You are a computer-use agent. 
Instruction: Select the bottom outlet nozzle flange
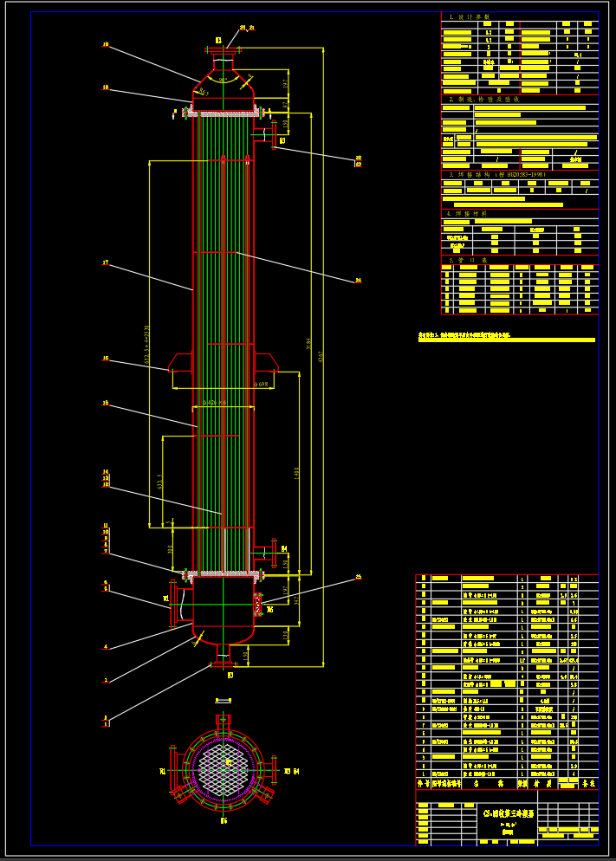pyautogui.click(x=223, y=664)
